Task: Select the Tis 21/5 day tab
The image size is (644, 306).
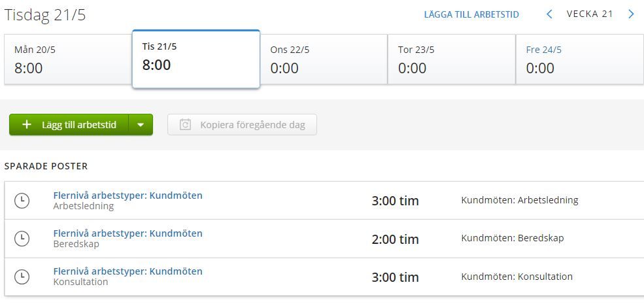Action: (x=195, y=59)
